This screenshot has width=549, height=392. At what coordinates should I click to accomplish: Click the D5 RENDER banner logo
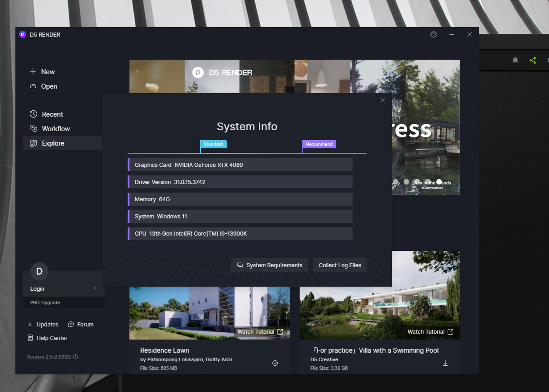[222, 72]
